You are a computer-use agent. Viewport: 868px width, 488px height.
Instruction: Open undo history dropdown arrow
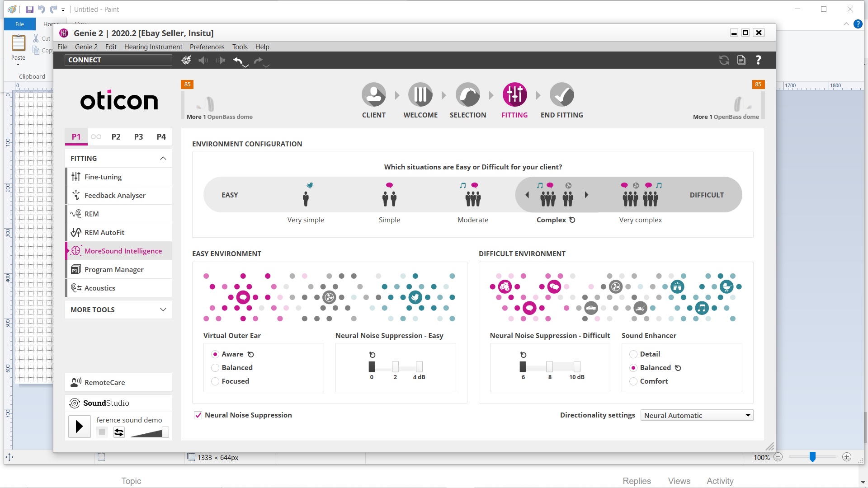coord(245,66)
